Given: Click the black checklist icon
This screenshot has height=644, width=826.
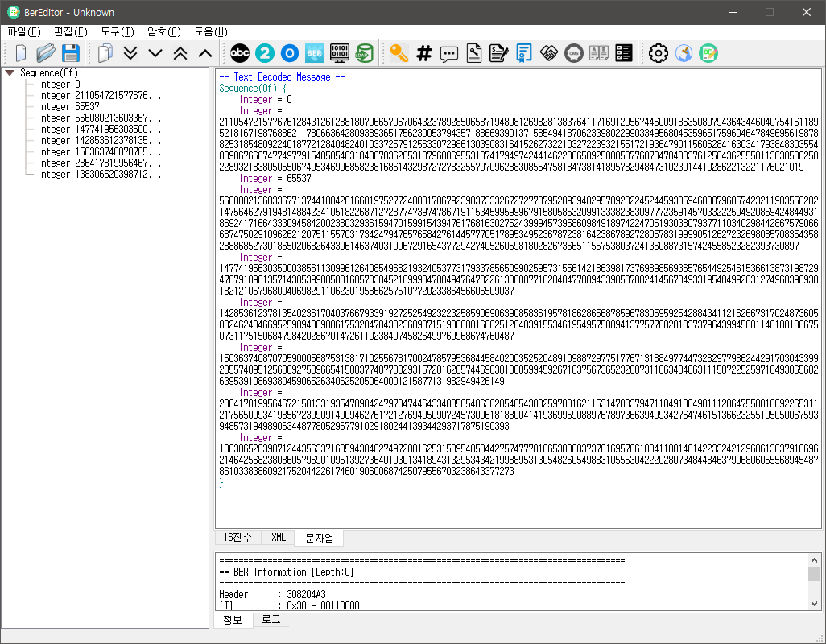Looking at the screenshot, I should point(624,53).
